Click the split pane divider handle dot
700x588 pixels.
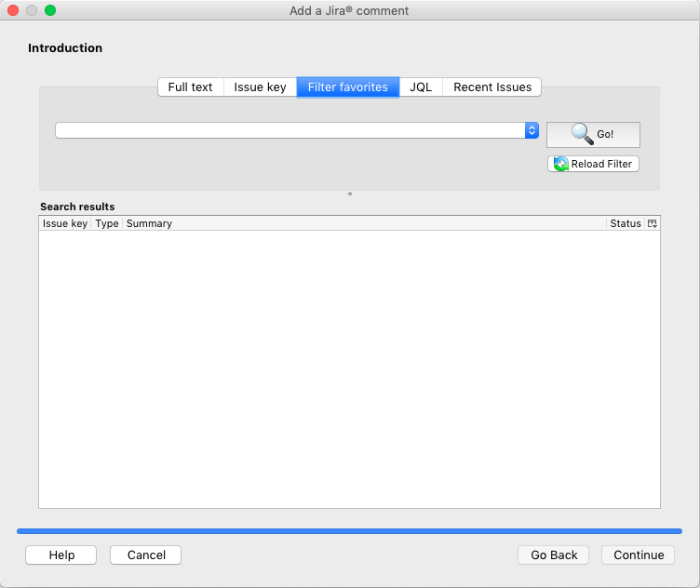[x=350, y=194]
